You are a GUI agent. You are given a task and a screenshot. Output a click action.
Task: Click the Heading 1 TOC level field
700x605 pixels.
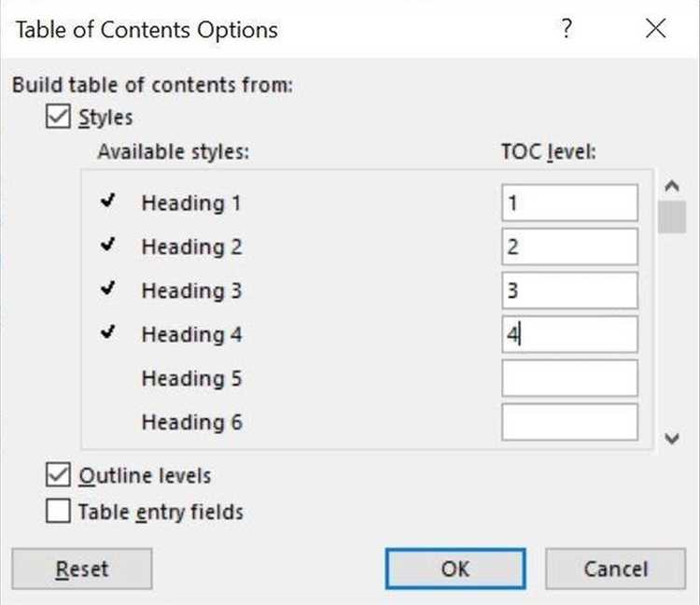[569, 203]
